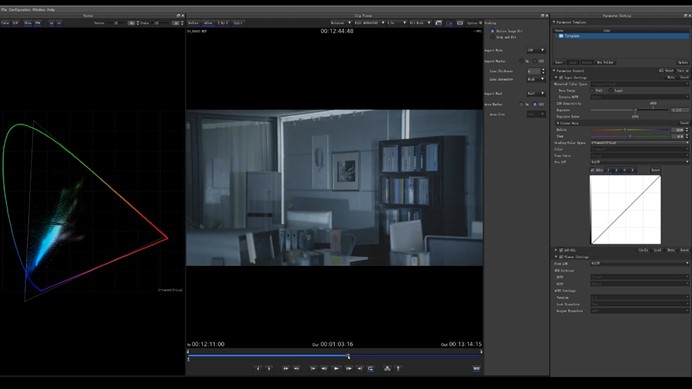The image size is (692, 389).
Task: Click the step-forward icon right of Play
Action: tap(348, 368)
